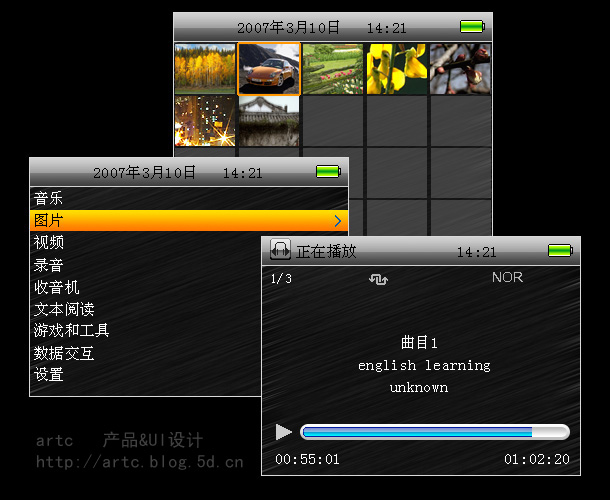Choose 录音 from the main menu
This screenshot has width=610, height=500.
[x=145, y=265]
